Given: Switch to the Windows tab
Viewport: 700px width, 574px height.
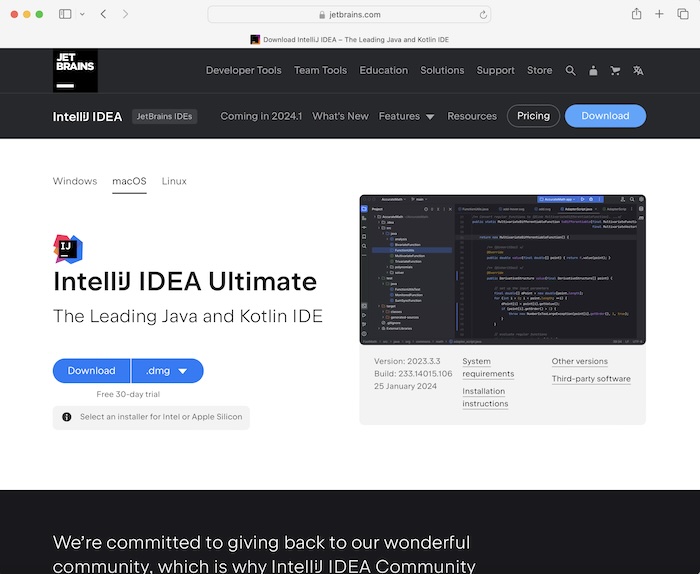Looking at the screenshot, I should (x=75, y=181).
